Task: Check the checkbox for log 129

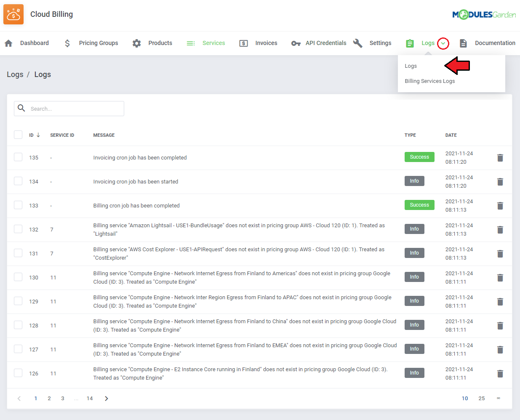Action: pyautogui.click(x=18, y=301)
